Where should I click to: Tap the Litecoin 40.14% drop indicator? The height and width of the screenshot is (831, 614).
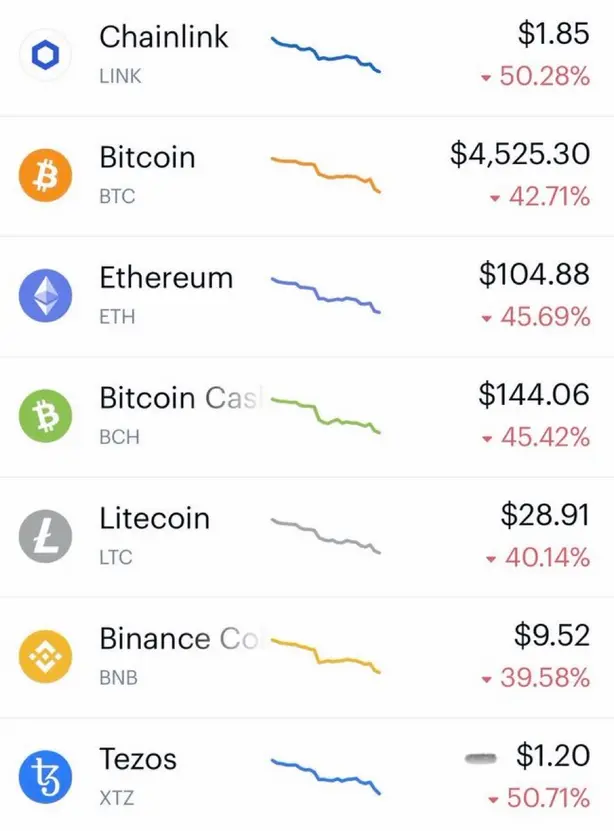tap(537, 558)
